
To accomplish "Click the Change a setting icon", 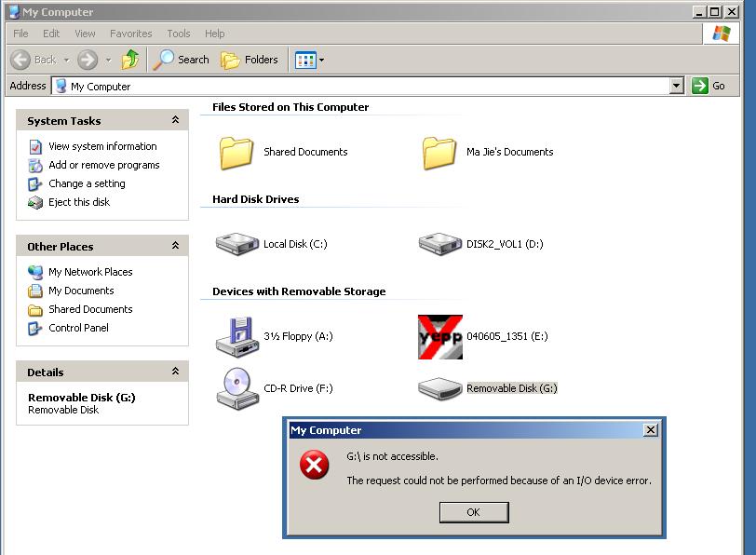I will pos(35,184).
